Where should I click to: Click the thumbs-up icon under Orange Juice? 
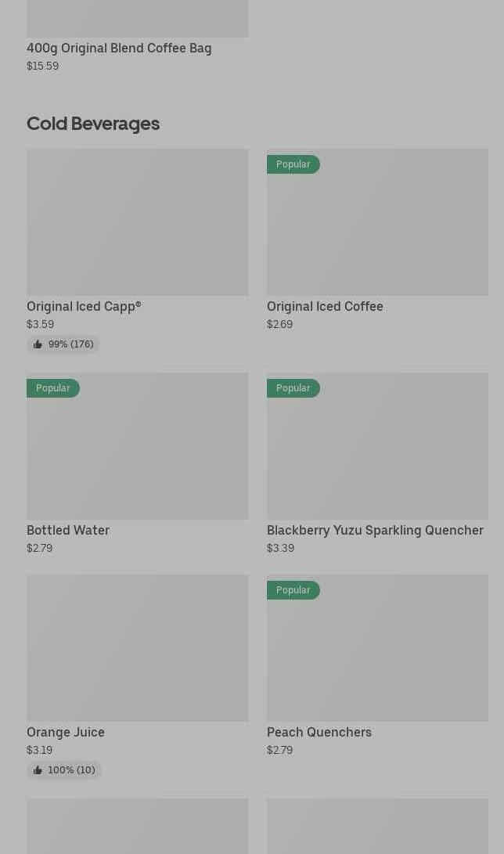click(x=38, y=770)
